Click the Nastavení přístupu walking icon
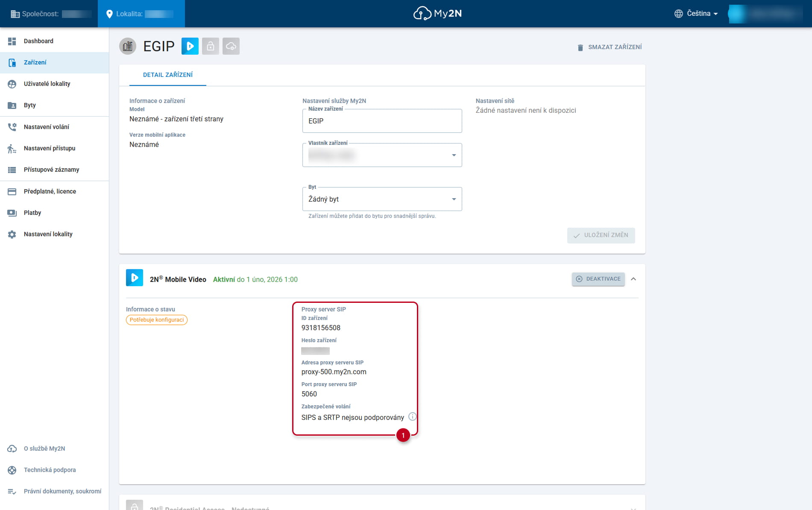The image size is (812, 510). coord(12,148)
